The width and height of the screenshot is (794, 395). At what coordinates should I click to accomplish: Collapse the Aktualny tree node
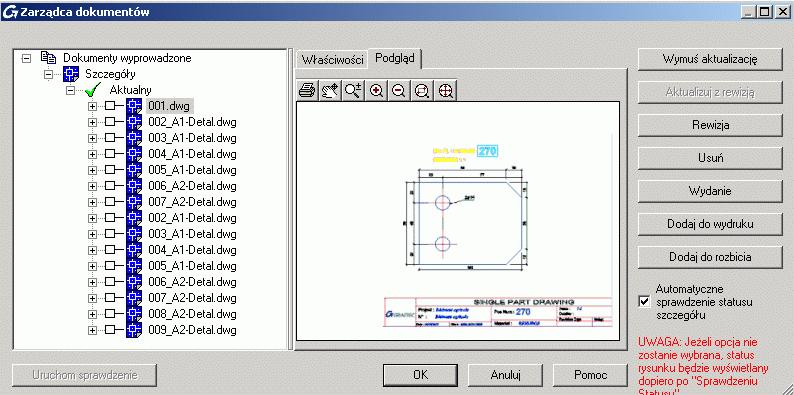tap(71, 91)
